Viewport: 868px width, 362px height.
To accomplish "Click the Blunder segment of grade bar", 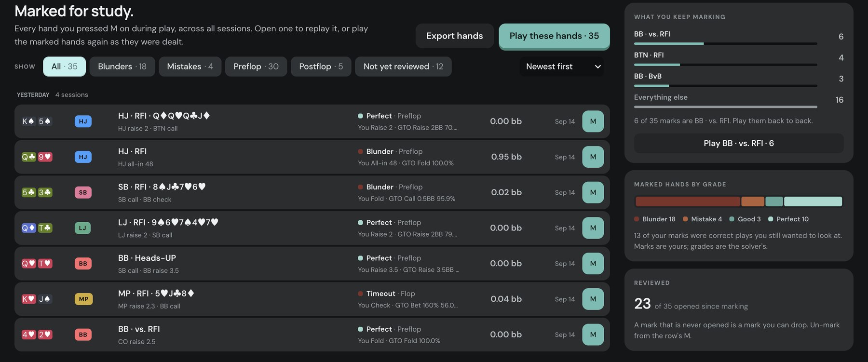I will [688, 201].
